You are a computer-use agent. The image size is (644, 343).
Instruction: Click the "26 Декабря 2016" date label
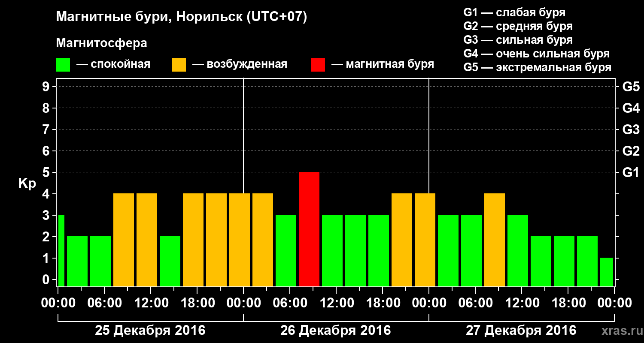336,331
